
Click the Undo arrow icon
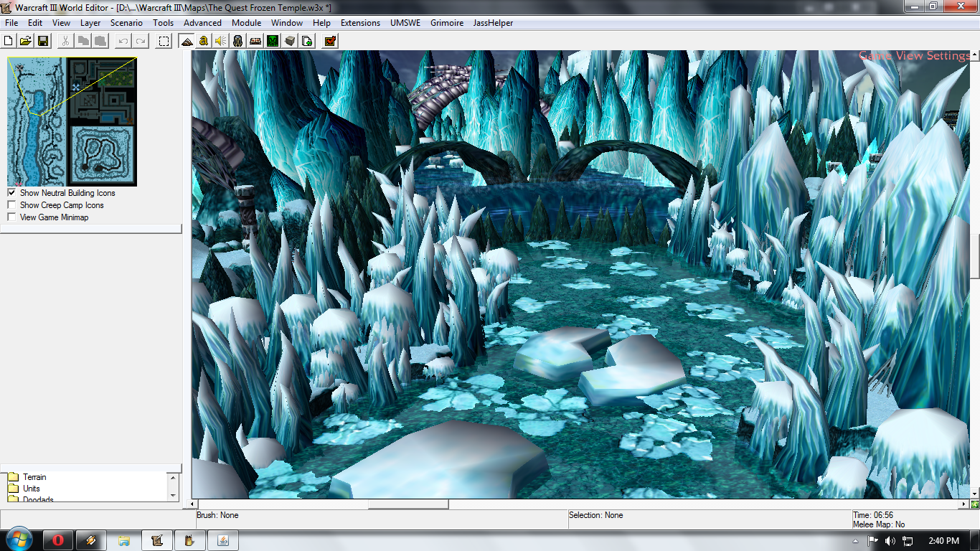pos(123,41)
